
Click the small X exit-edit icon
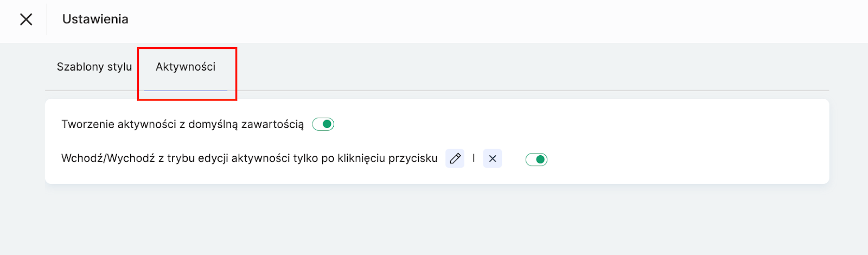(493, 158)
